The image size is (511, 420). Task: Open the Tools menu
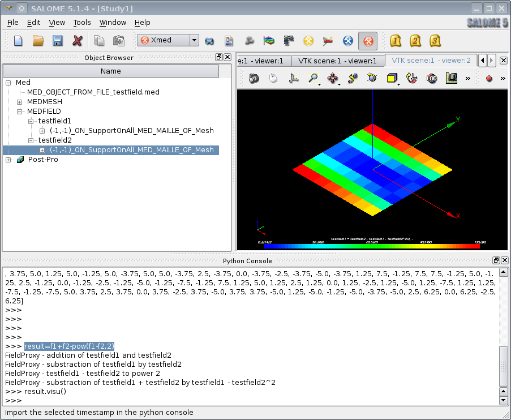82,23
